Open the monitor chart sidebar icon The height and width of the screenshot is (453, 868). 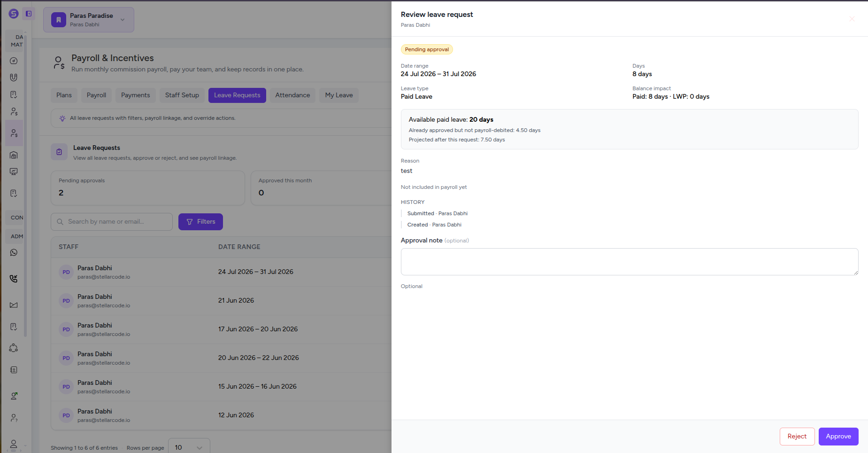(14, 172)
